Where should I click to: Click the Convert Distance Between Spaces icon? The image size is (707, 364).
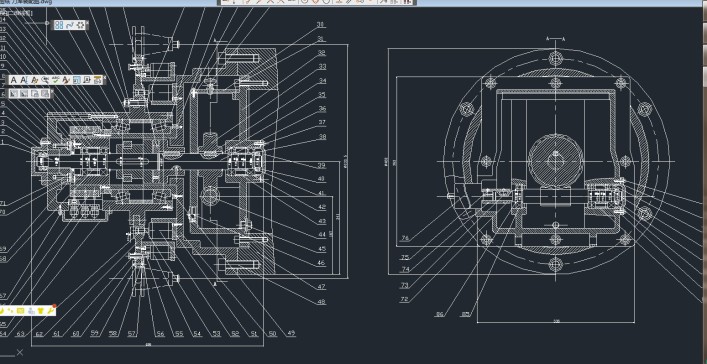(97, 80)
